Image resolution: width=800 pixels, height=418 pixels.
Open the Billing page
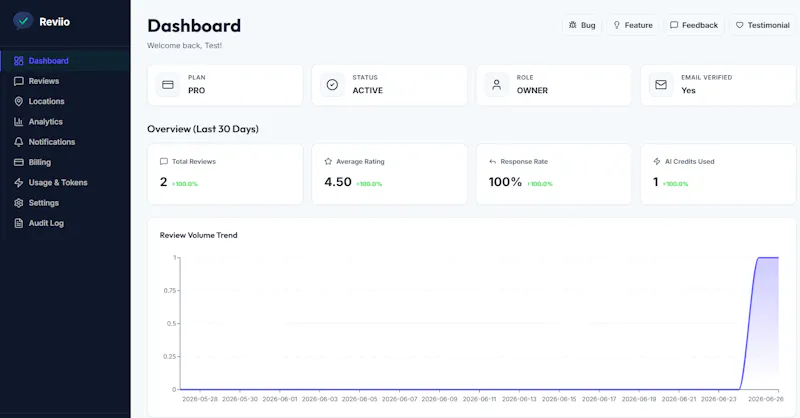click(x=65, y=162)
